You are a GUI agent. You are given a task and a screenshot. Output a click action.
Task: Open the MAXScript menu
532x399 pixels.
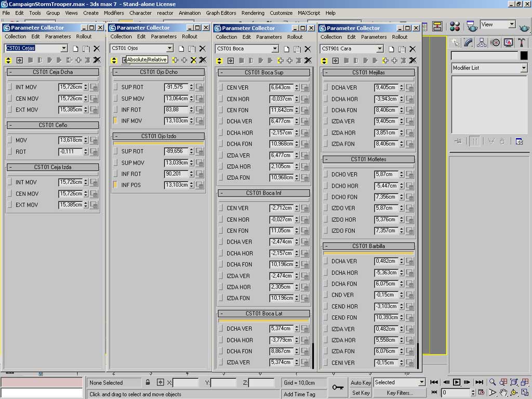coord(309,13)
